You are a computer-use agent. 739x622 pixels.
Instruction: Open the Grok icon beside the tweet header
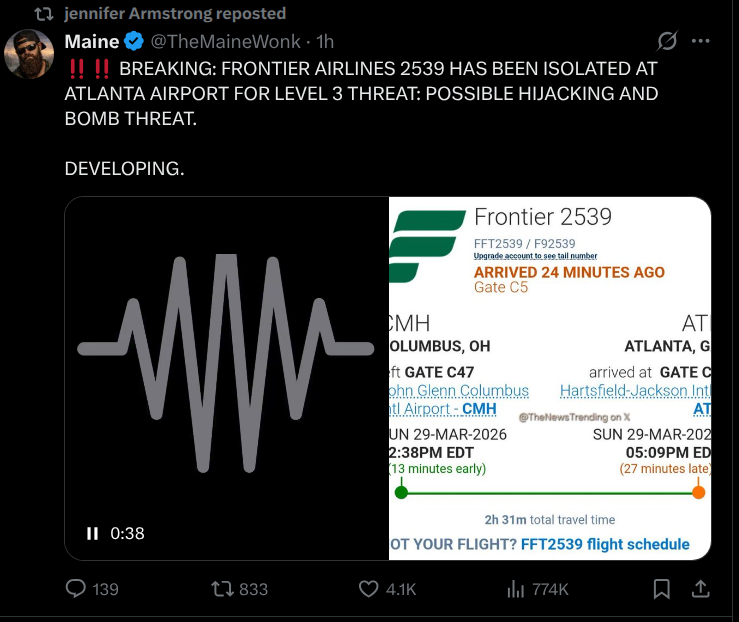pyautogui.click(x=666, y=42)
